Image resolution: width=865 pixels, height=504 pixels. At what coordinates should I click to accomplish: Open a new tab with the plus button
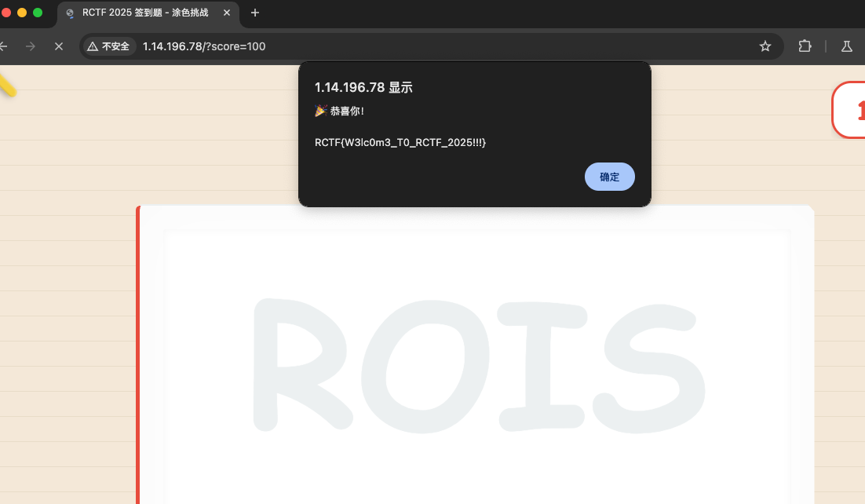click(x=255, y=13)
